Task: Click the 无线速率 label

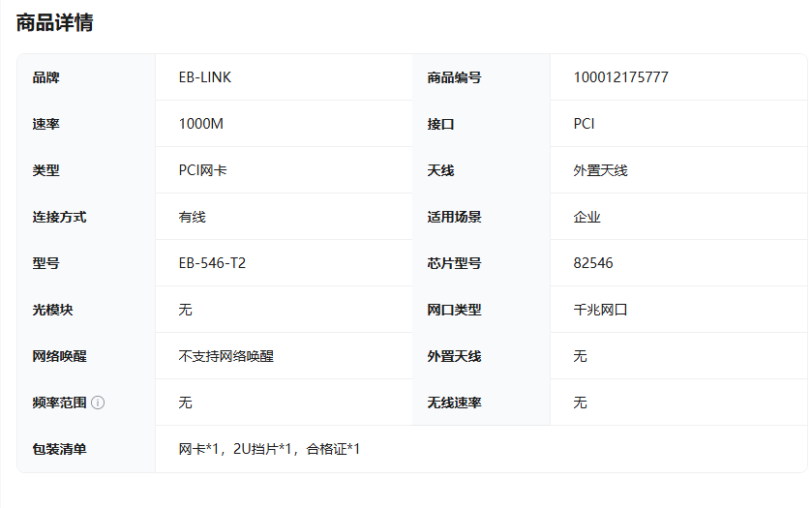Action: (x=454, y=403)
